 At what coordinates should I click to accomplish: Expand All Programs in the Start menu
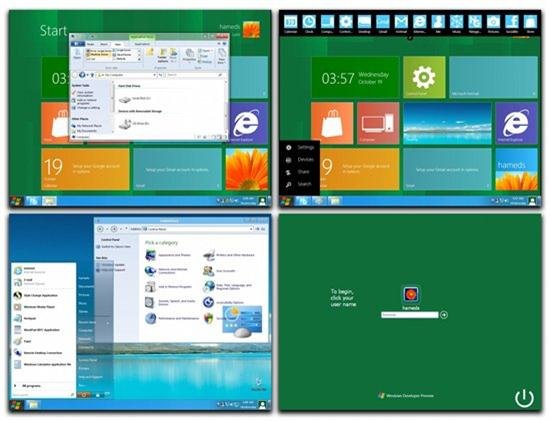(28, 386)
